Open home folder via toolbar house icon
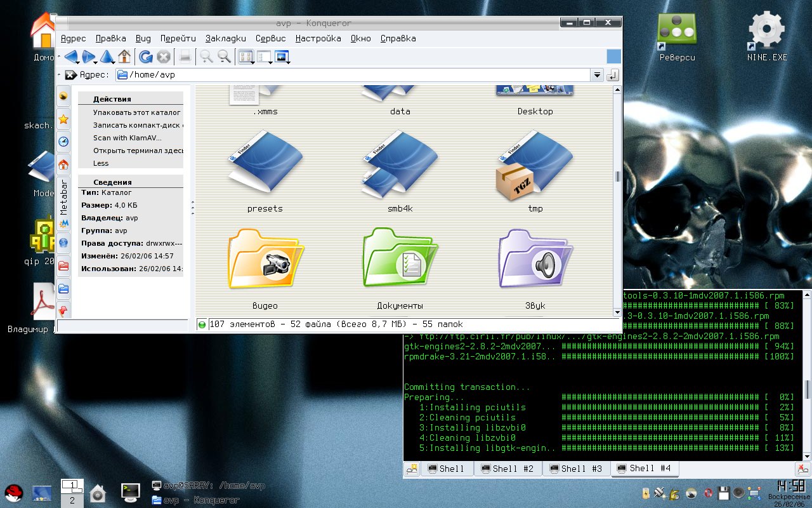Screen dimensions: 812x508 click(x=124, y=57)
